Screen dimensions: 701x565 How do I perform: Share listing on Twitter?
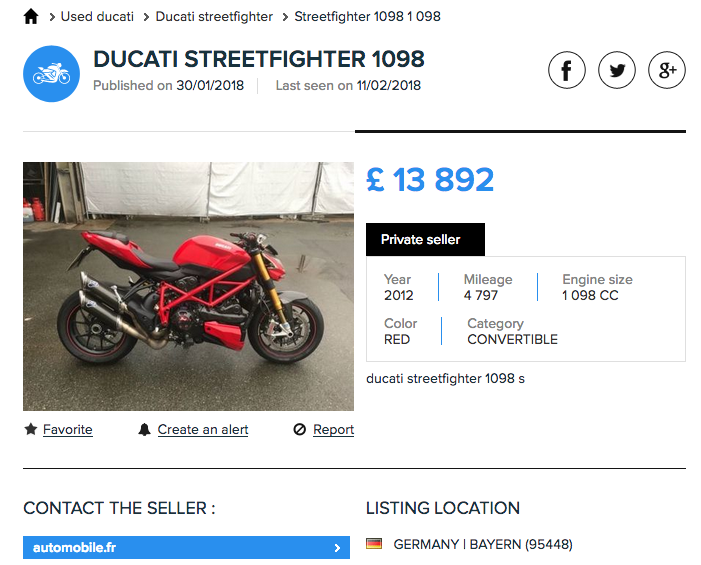pyautogui.click(x=617, y=71)
